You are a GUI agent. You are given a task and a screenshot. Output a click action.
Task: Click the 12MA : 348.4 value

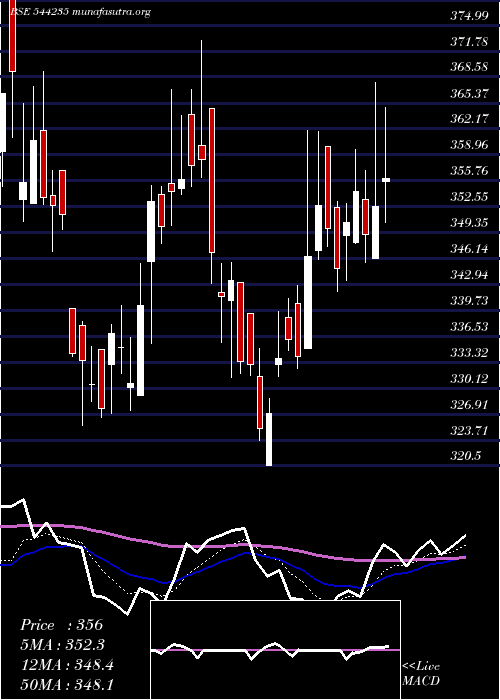pos(67,665)
